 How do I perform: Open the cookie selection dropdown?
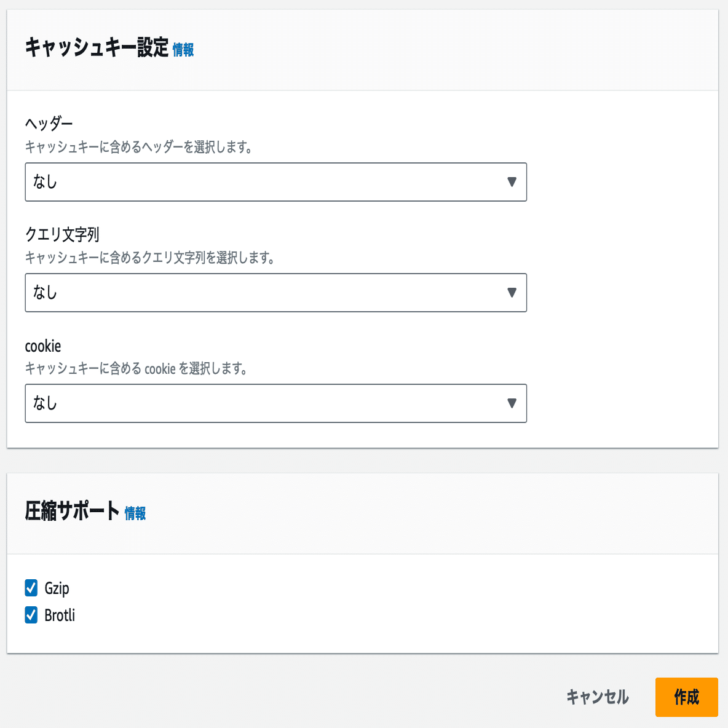275,403
